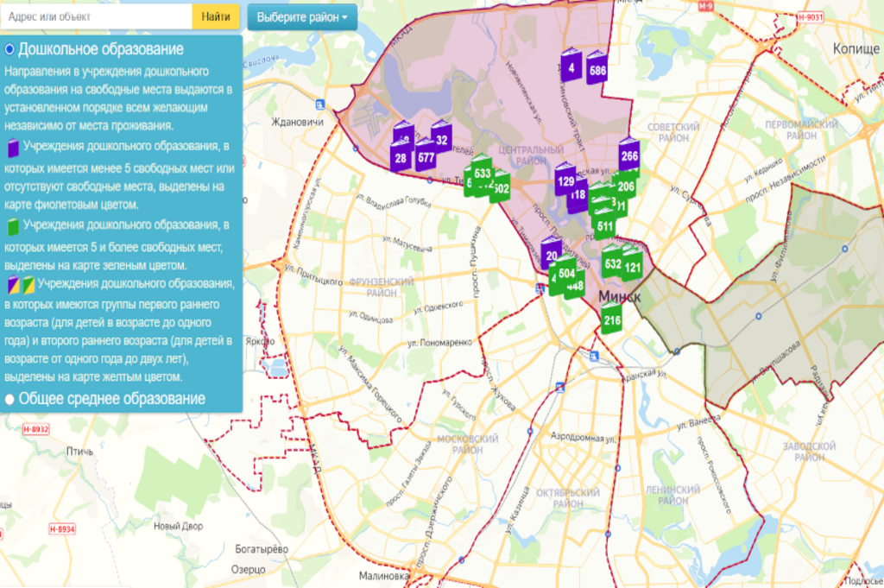Select Общее среднее образование radio button
Image resolution: width=884 pixels, height=588 pixels.
(x=9, y=399)
